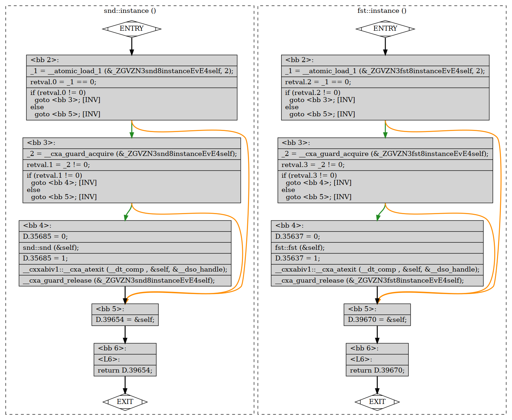
Task: Select 'retval.3 = _2 != 0;' line
Action: coord(385,165)
